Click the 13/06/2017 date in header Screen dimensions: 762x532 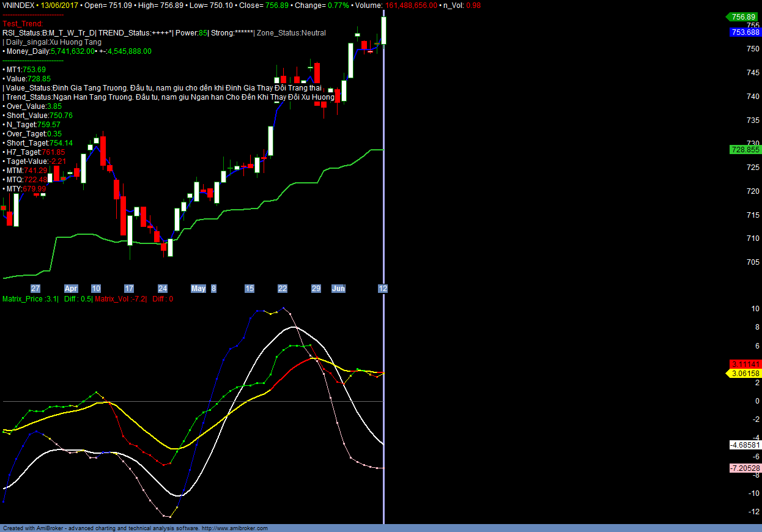59,5
